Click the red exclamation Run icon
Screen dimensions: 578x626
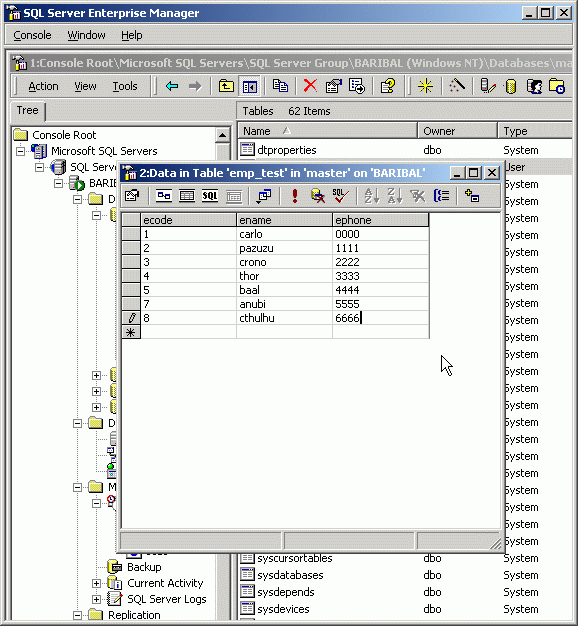point(295,196)
